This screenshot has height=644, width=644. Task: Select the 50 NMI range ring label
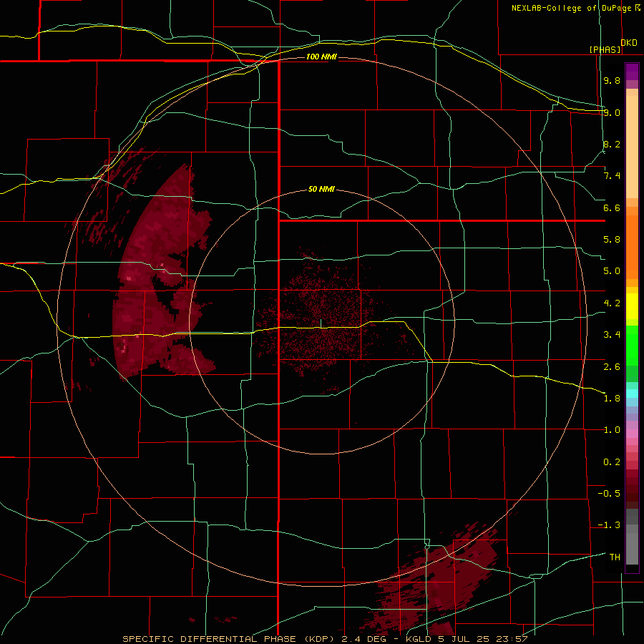321,189
